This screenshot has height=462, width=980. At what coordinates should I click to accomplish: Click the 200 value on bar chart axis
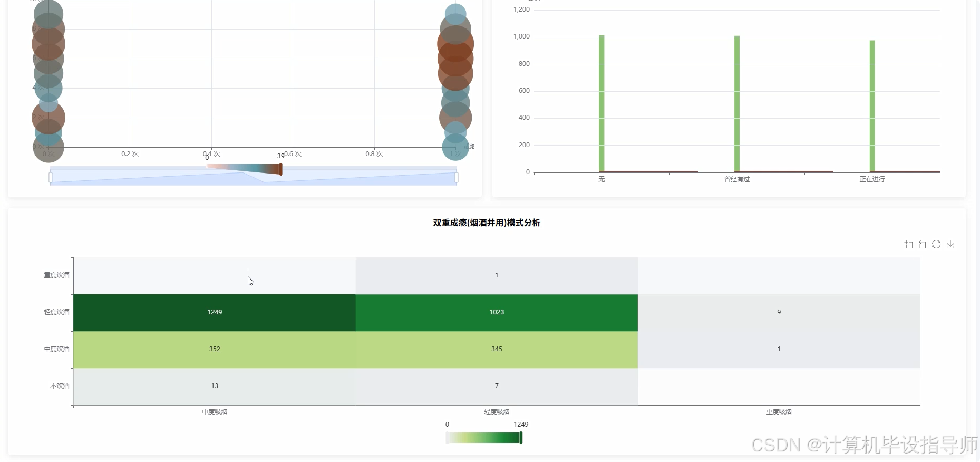click(x=524, y=145)
